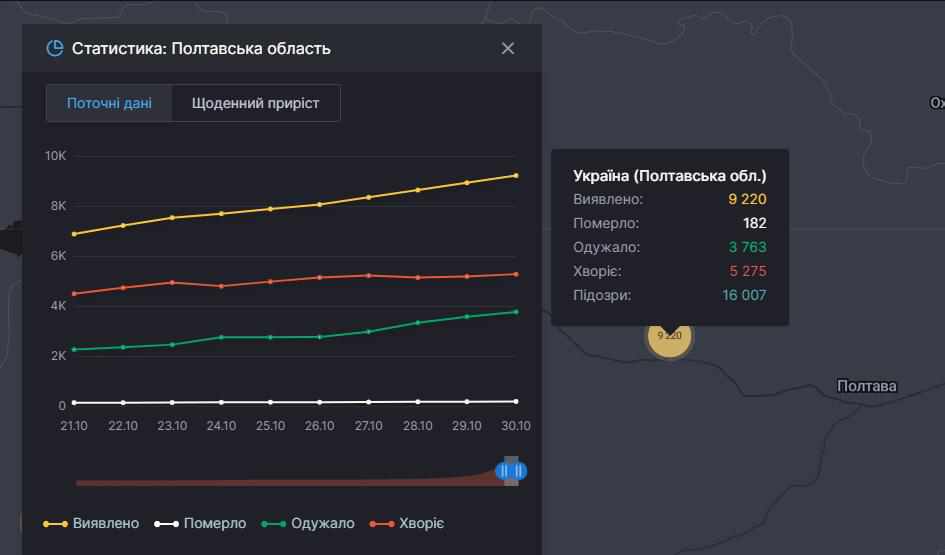The height and width of the screenshot is (555, 945).
Task: Click the pie chart statistics icon
Action: [x=55, y=48]
